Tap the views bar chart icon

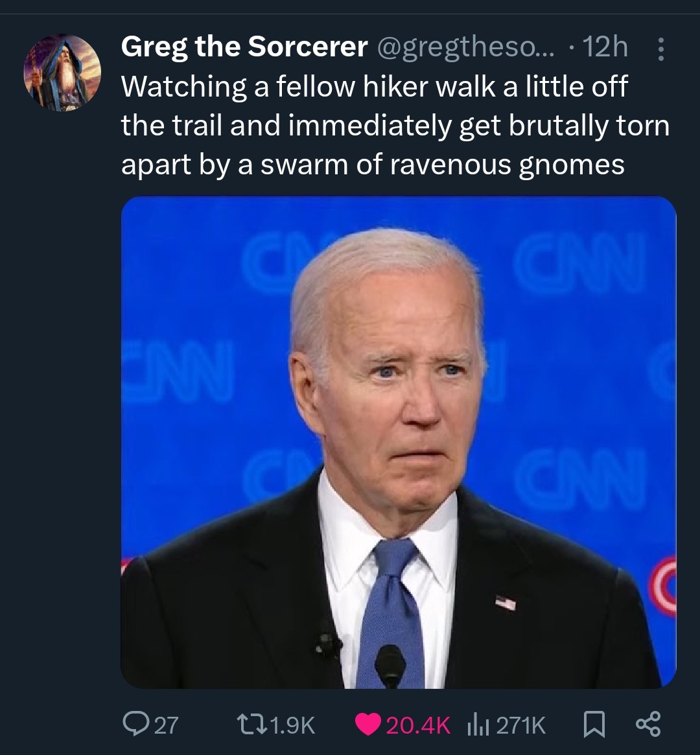click(477, 725)
